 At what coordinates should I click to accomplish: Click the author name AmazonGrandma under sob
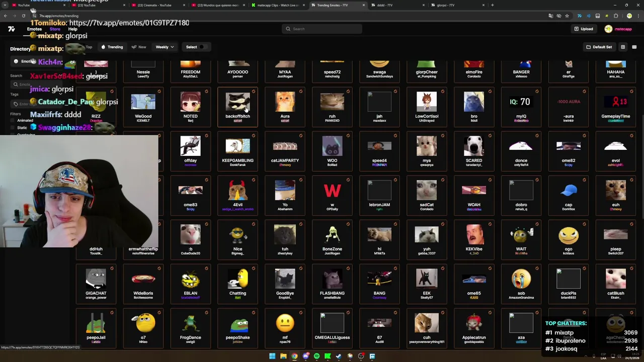point(521,298)
